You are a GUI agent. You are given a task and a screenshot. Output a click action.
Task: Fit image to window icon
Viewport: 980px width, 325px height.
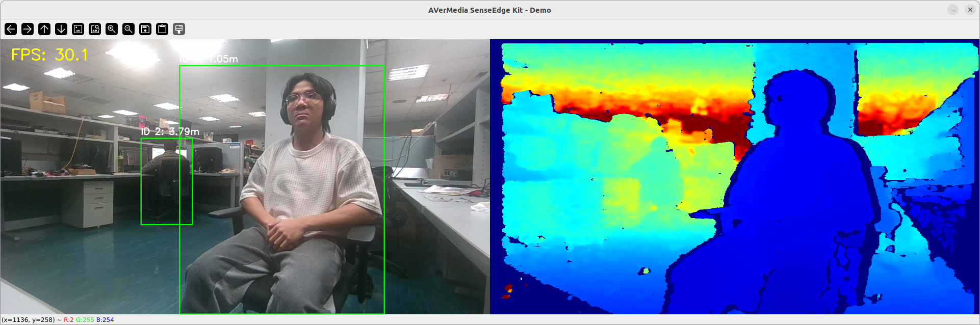click(x=95, y=29)
